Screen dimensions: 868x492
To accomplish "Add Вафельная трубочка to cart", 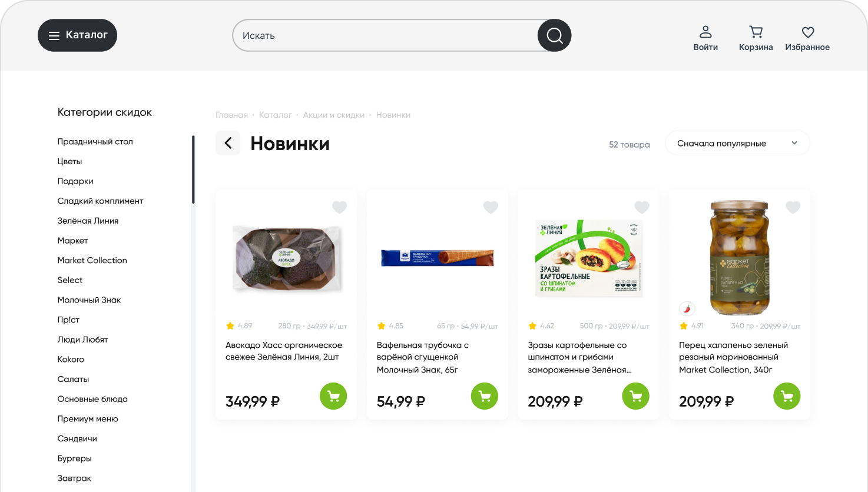I will pyautogui.click(x=485, y=396).
